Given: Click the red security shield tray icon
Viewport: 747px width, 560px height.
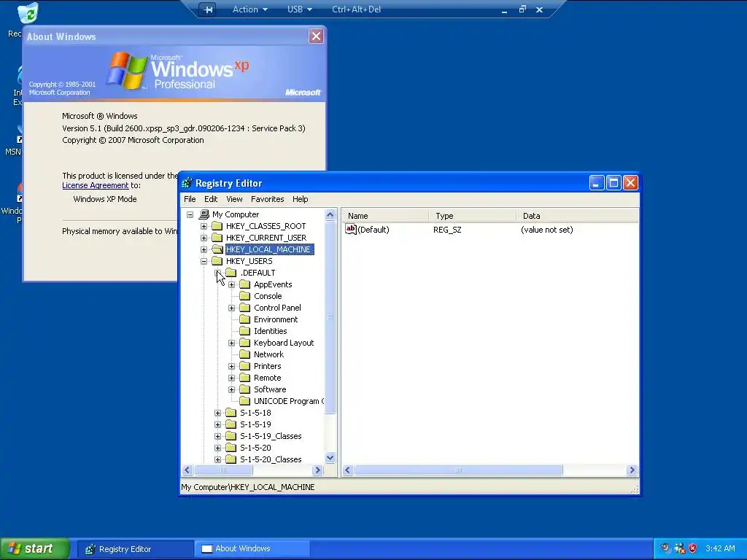Looking at the screenshot, I should click(x=693, y=548).
